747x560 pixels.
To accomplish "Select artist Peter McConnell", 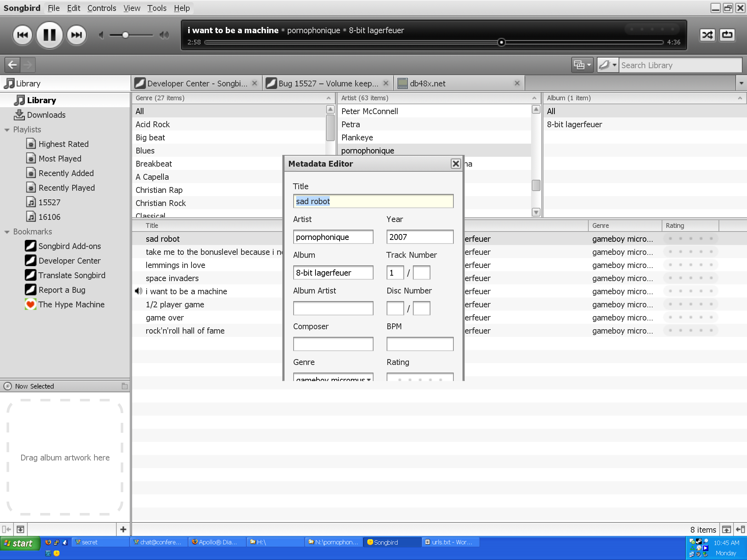I will [434, 111].
